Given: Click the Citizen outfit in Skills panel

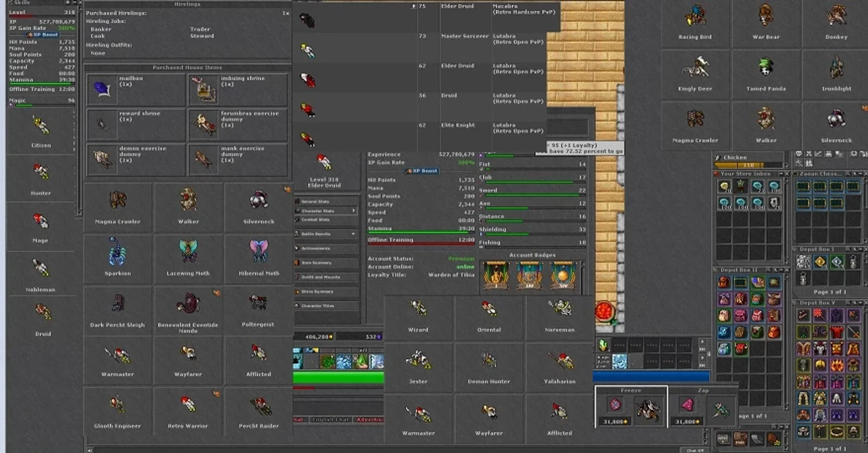Looking at the screenshot, I should point(41,131).
